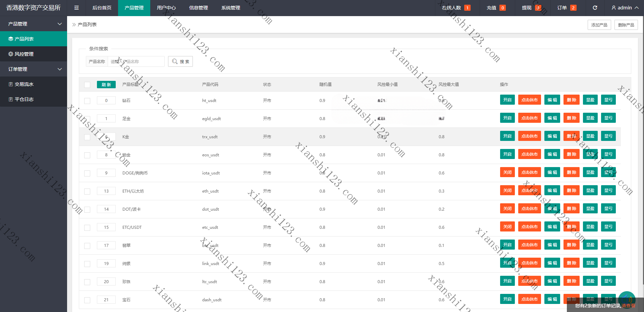Image resolution: width=644 pixels, height=312 pixels.
Task: Toggle the sidebar collapse hamburger icon
Action: [76, 8]
